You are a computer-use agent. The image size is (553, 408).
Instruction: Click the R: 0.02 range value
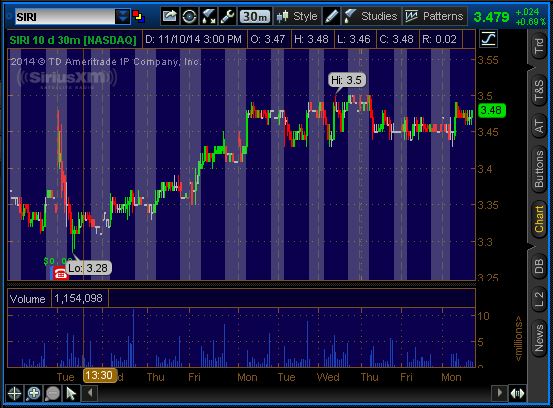pyautogui.click(x=439, y=39)
